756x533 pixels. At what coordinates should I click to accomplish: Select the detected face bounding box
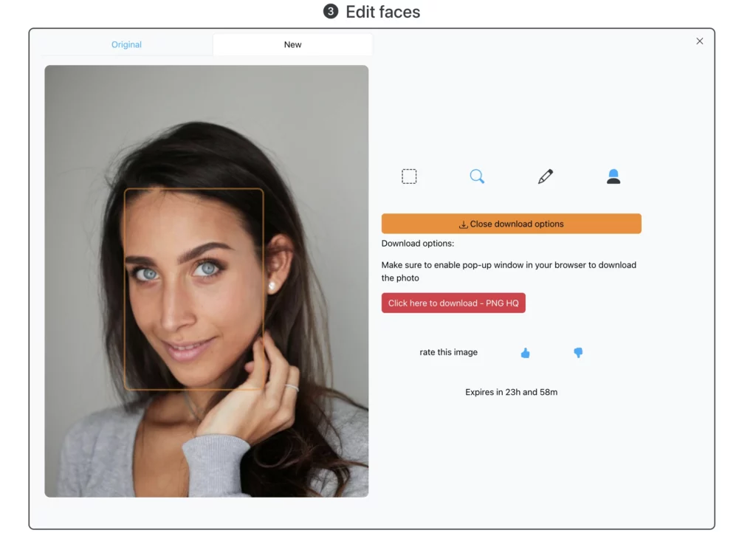194,289
